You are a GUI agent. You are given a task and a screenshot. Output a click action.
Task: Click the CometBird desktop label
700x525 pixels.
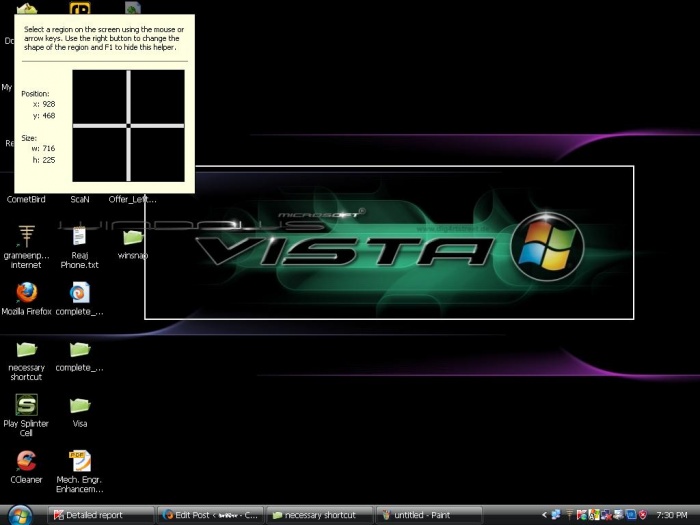click(x=26, y=200)
